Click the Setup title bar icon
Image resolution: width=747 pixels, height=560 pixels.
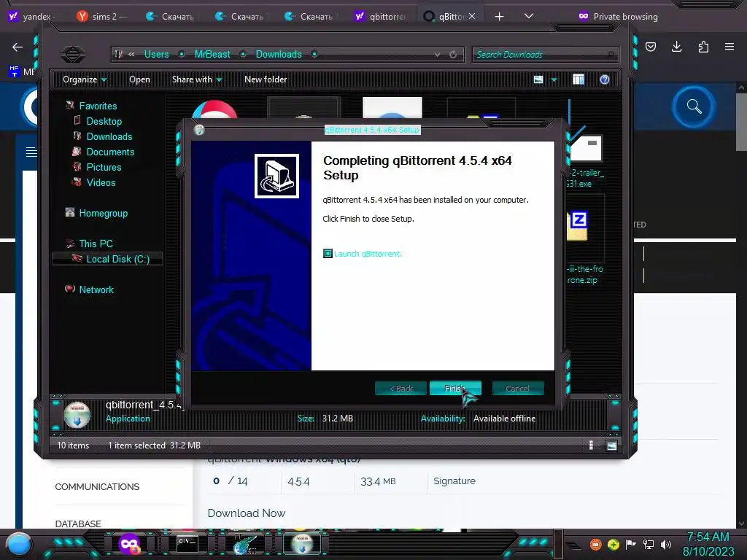pyautogui.click(x=199, y=130)
